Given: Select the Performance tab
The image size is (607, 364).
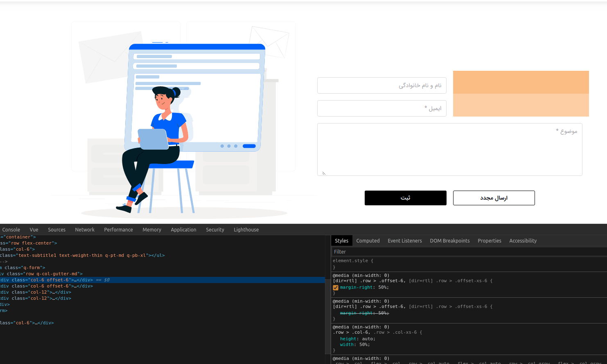Looking at the screenshot, I should pyautogui.click(x=118, y=230).
